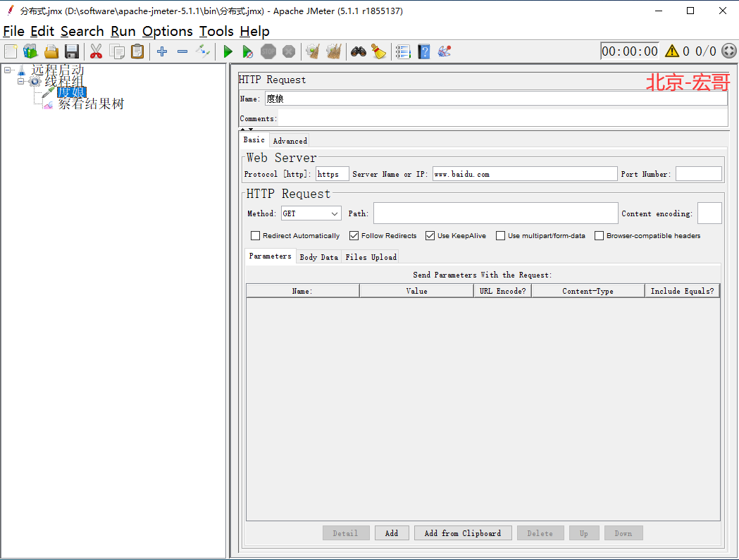Select the 度娘 HTTP request tree node

tap(72, 92)
